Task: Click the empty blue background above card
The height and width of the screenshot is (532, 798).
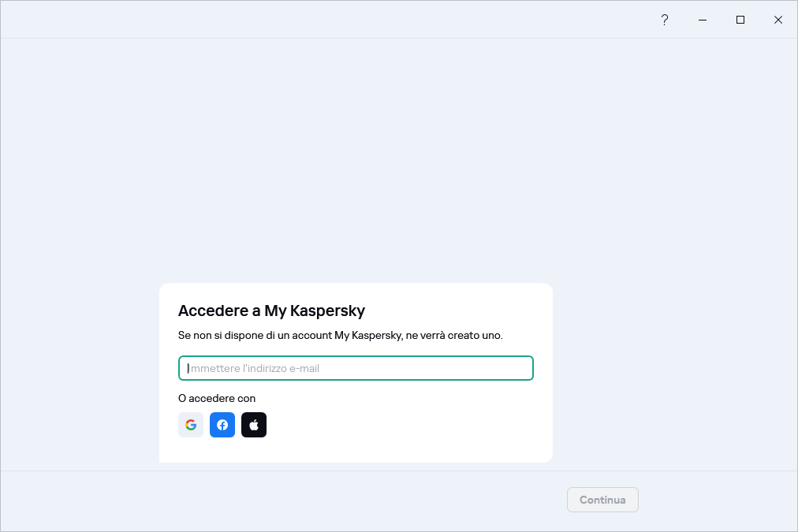Action: coord(394,158)
